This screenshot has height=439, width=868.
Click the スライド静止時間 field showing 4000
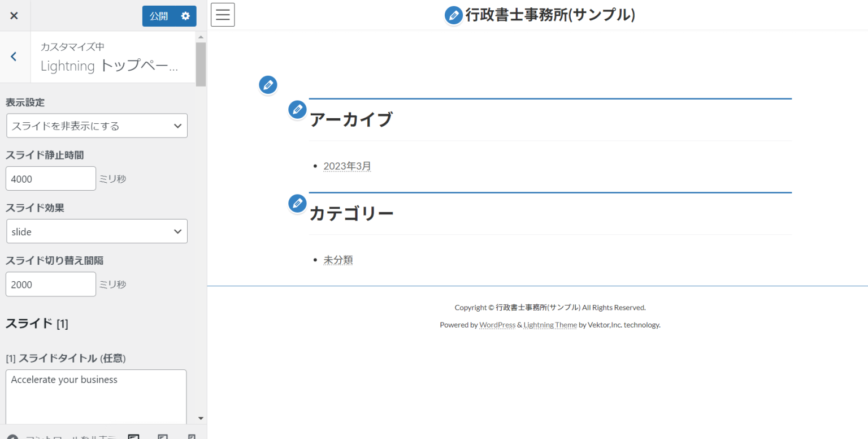pyautogui.click(x=51, y=179)
